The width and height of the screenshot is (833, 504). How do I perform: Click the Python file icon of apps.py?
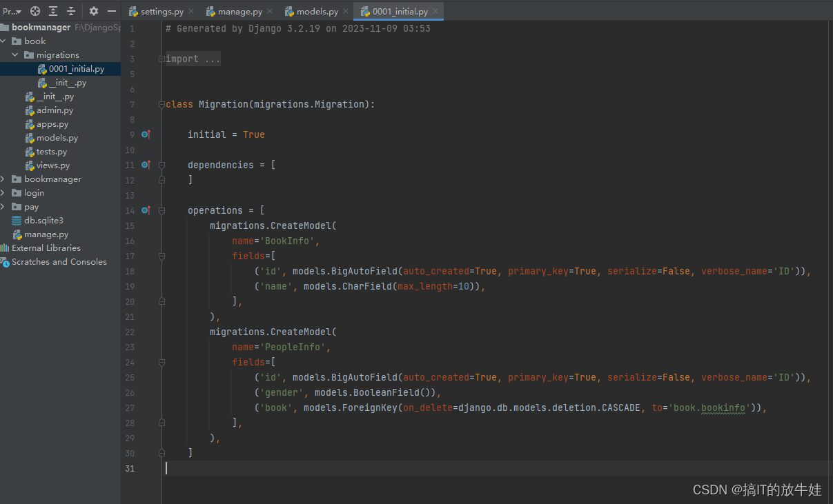click(x=30, y=124)
